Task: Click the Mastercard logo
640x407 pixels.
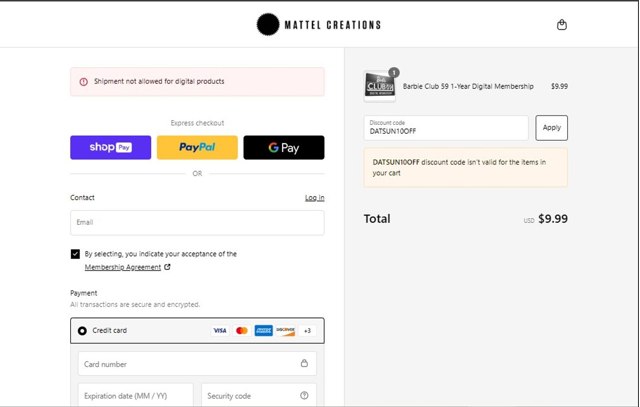Action: tap(242, 330)
